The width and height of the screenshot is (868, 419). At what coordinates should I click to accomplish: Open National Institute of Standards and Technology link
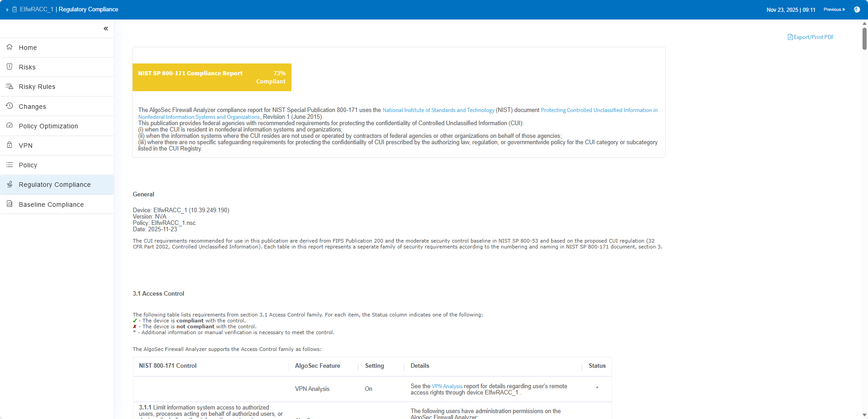pyautogui.click(x=438, y=110)
